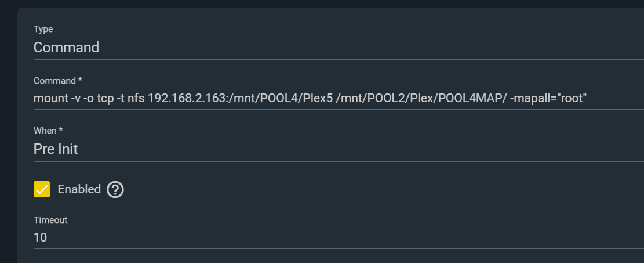The width and height of the screenshot is (644, 263).
Task: Click the -mapall="root" option text
Action: coord(548,98)
